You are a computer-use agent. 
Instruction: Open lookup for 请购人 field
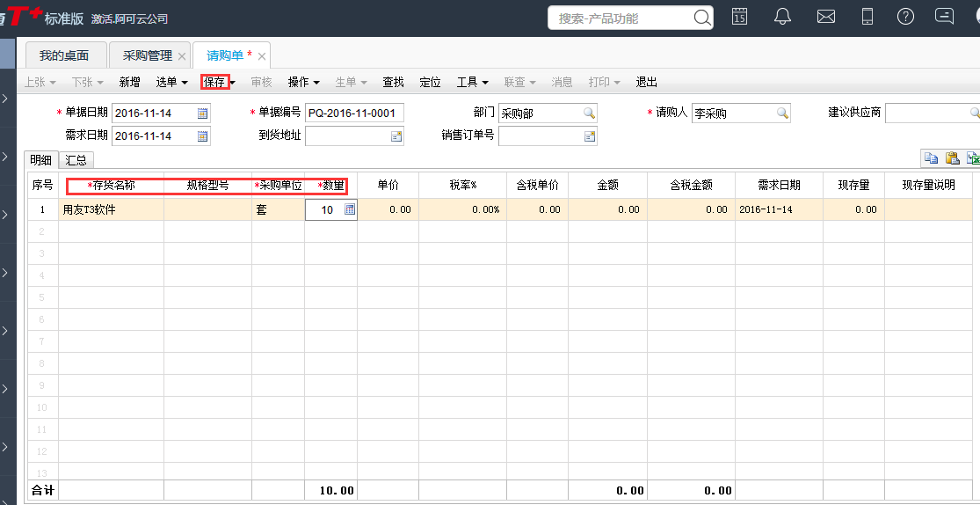782,113
